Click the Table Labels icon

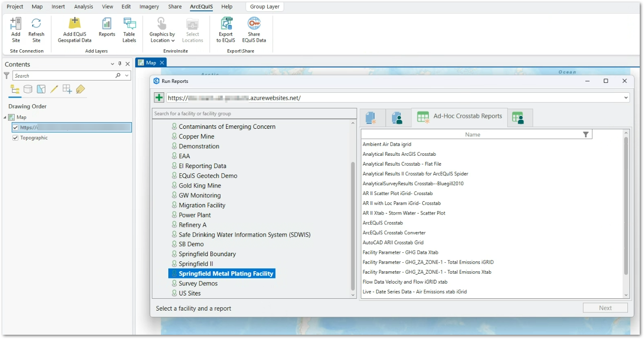pyautogui.click(x=129, y=29)
